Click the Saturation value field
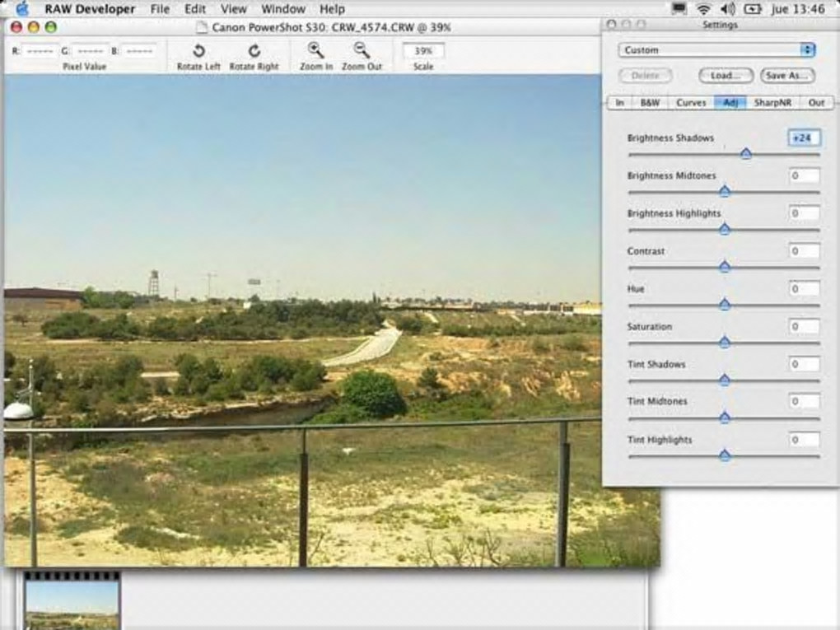 pos(804,326)
